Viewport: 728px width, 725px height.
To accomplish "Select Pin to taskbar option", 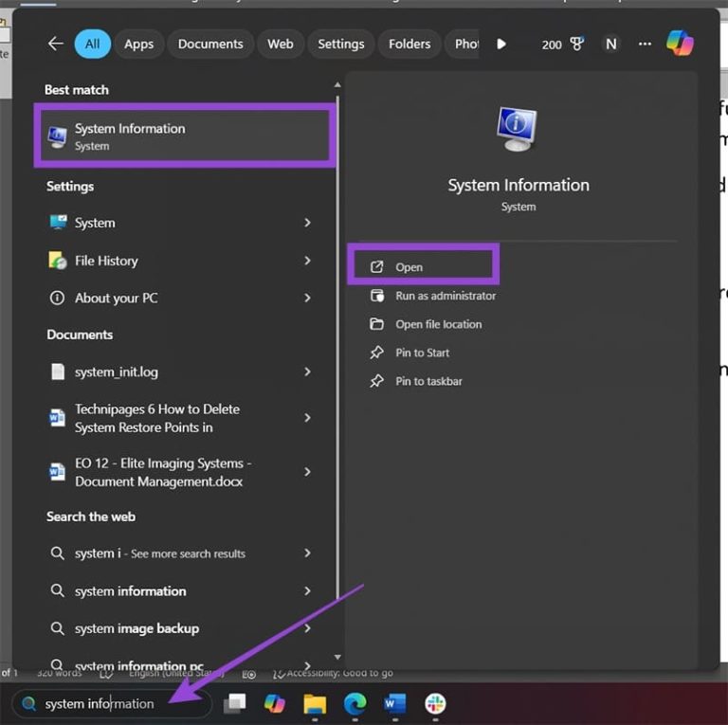I will click(428, 381).
